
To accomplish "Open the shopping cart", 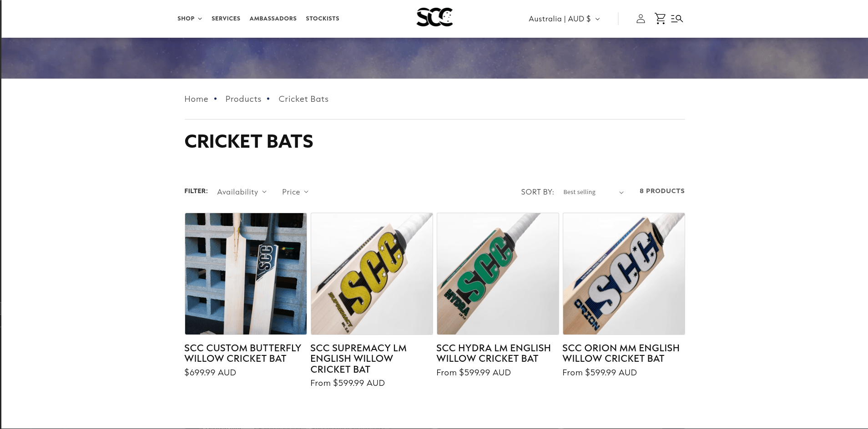I will coord(660,19).
